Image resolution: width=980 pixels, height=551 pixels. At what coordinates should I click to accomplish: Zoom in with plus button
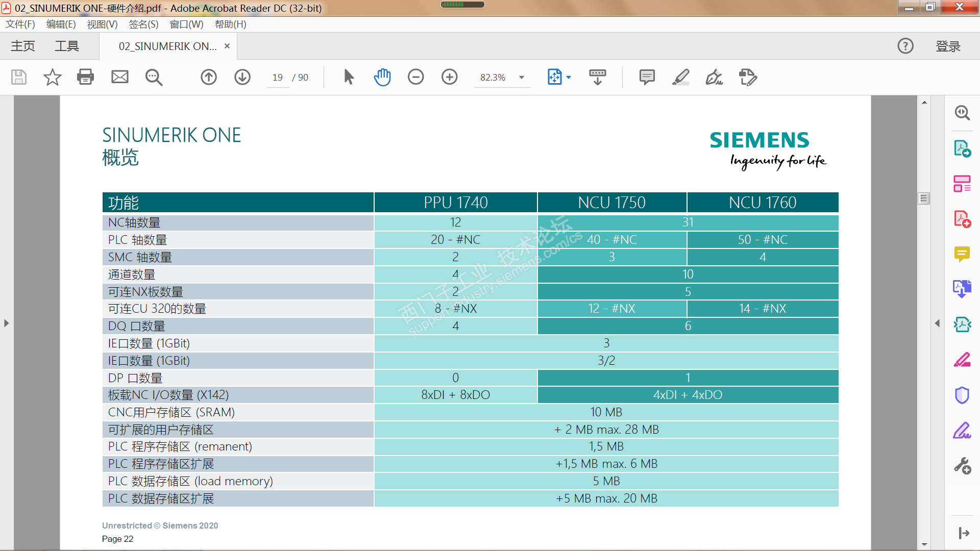[x=449, y=77]
